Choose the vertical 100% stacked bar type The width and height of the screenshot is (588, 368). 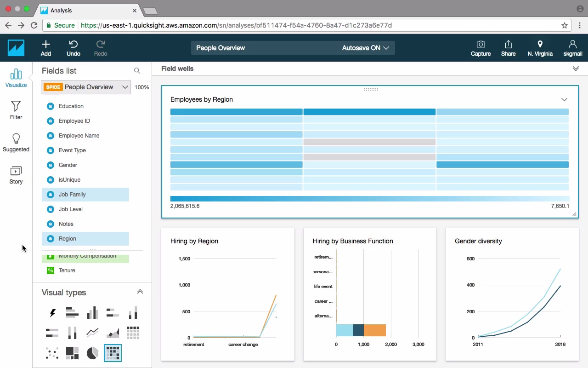coord(72,333)
